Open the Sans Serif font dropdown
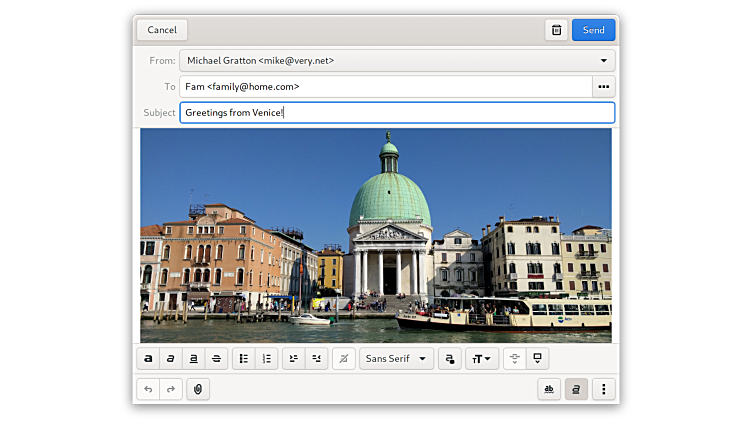The image size is (752, 423). 396,358
